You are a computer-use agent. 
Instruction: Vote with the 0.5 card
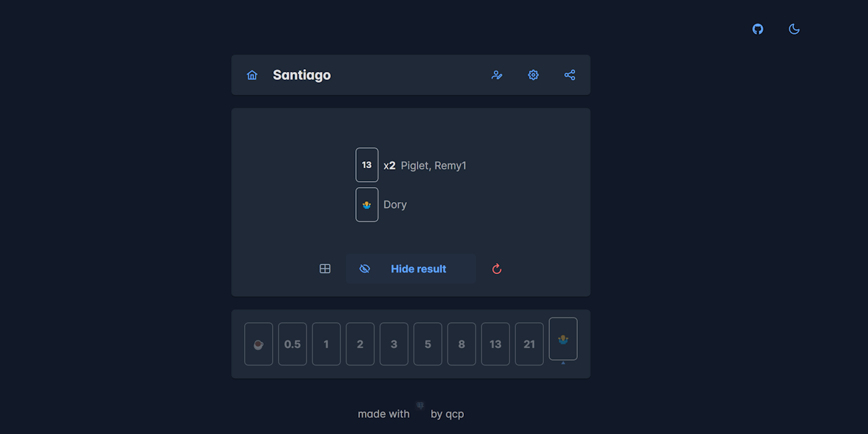pyautogui.click(x=292, y=344)
